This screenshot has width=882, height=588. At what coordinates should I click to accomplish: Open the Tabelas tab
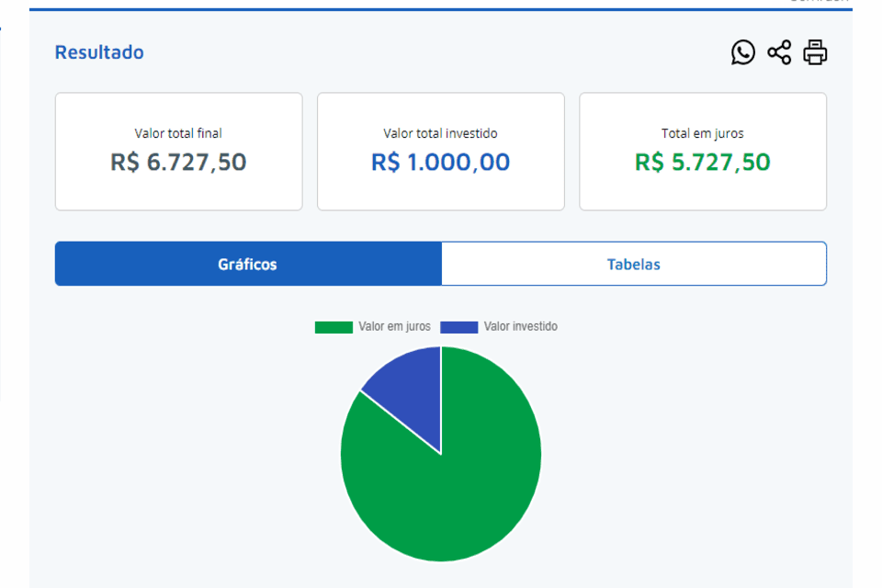[x=633, y=265]
